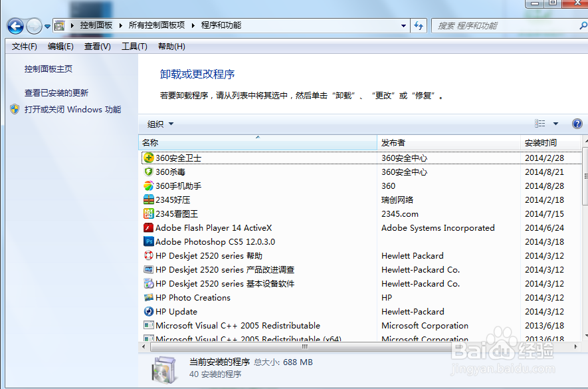Open the 编辑(E) menu
The width and height of the screenshot is (588, 389).
60,46
